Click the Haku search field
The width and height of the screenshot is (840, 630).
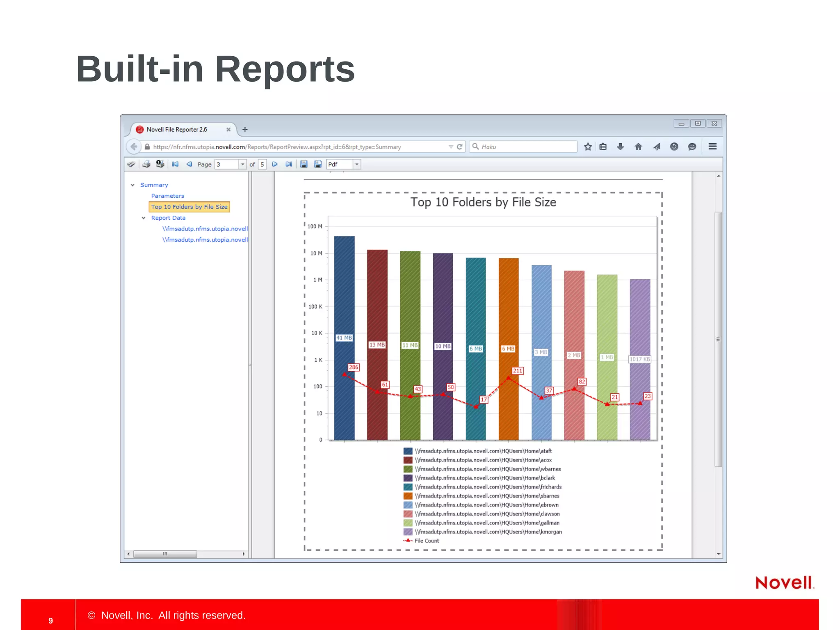tap(523, 147)
